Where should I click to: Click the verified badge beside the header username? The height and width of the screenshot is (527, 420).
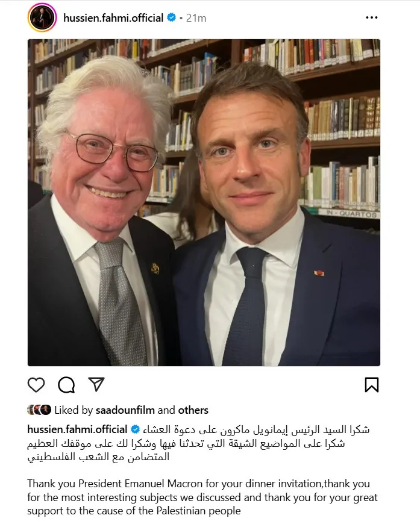pos(172,17)
